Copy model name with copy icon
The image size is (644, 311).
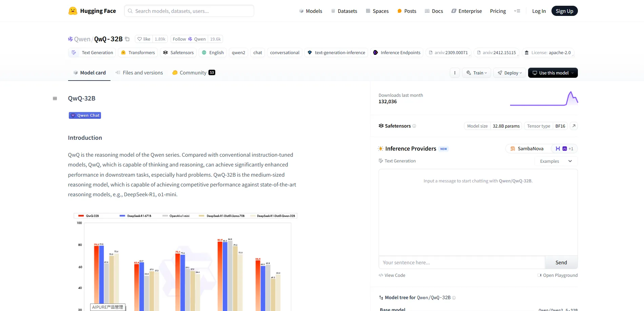pos(127,39)
